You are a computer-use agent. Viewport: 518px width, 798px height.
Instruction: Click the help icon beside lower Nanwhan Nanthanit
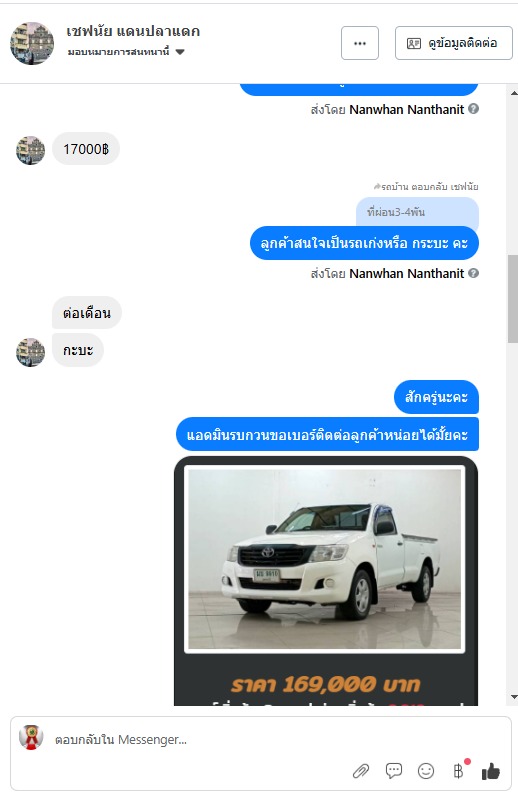pyautogui.click(x=473, y=273)
